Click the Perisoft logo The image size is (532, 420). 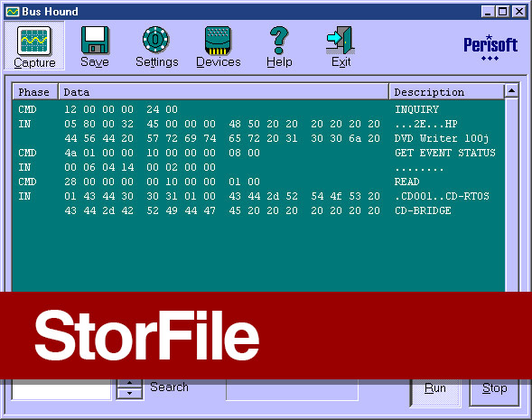[x=490, y=48]
